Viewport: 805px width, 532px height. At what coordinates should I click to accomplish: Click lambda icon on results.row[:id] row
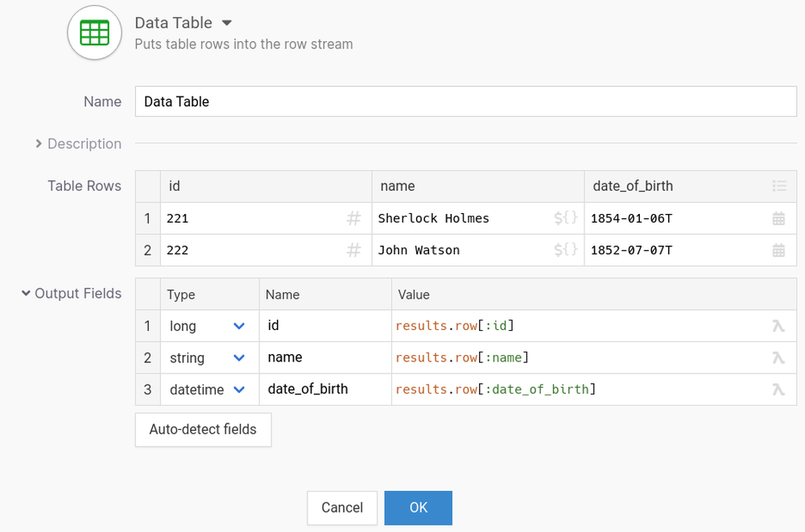click(x=778, y=326)
